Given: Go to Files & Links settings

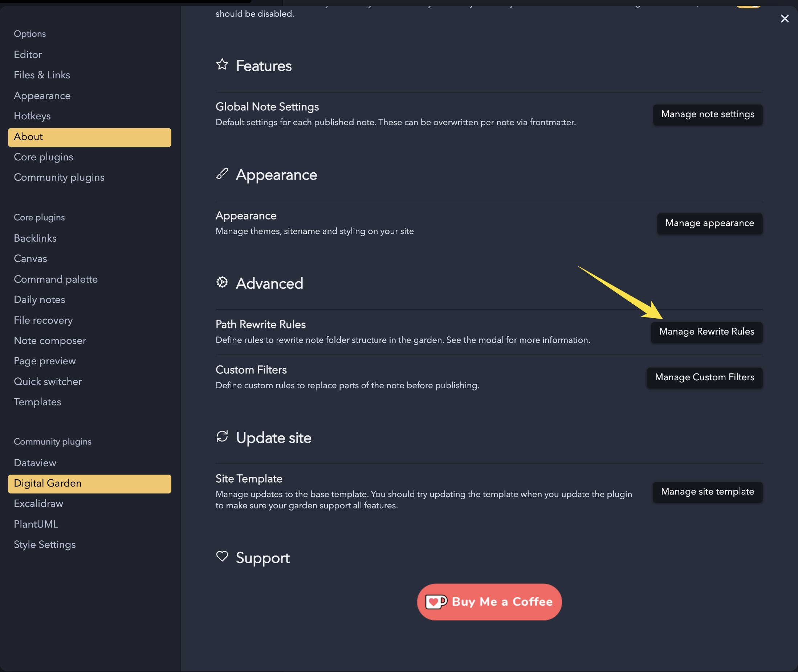Looking at the screenshot, I should (42, 75).
